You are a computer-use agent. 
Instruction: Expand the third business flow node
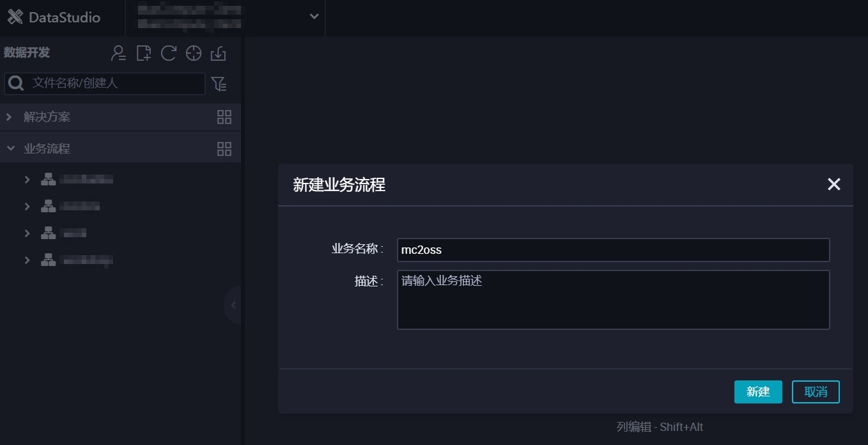(x=27, y=233)
